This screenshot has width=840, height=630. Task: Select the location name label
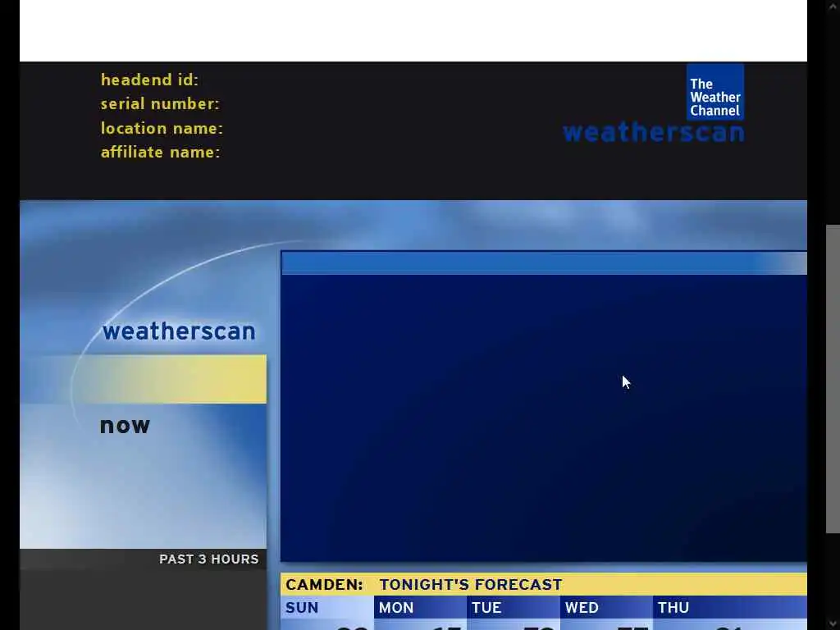pos(162,129)
